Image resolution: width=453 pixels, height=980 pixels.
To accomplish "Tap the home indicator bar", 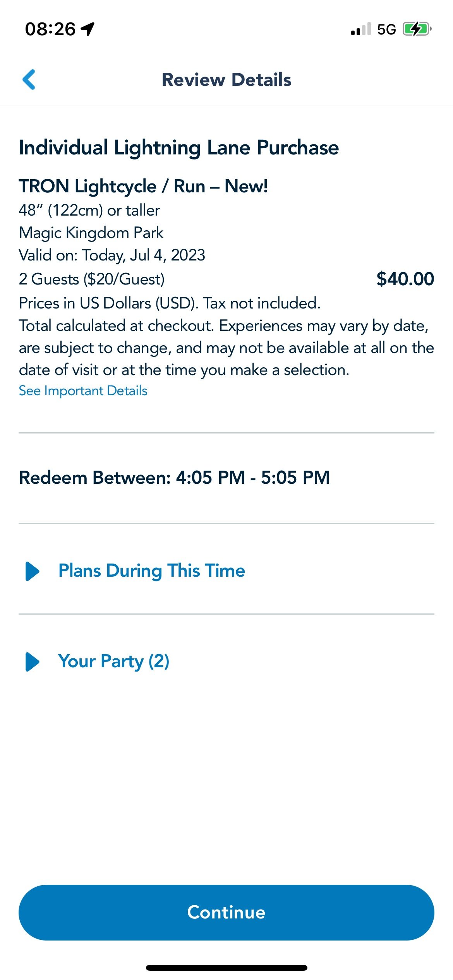I will tap(226, 968).
